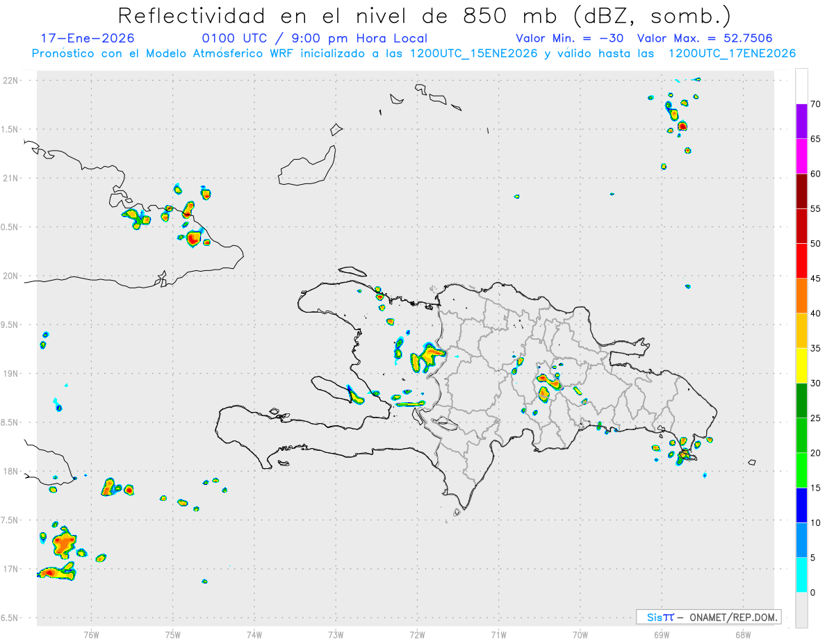Click the "70" value on the color scale
The height and width of the screenshot is (644, 834).
(x=815, y=104)
